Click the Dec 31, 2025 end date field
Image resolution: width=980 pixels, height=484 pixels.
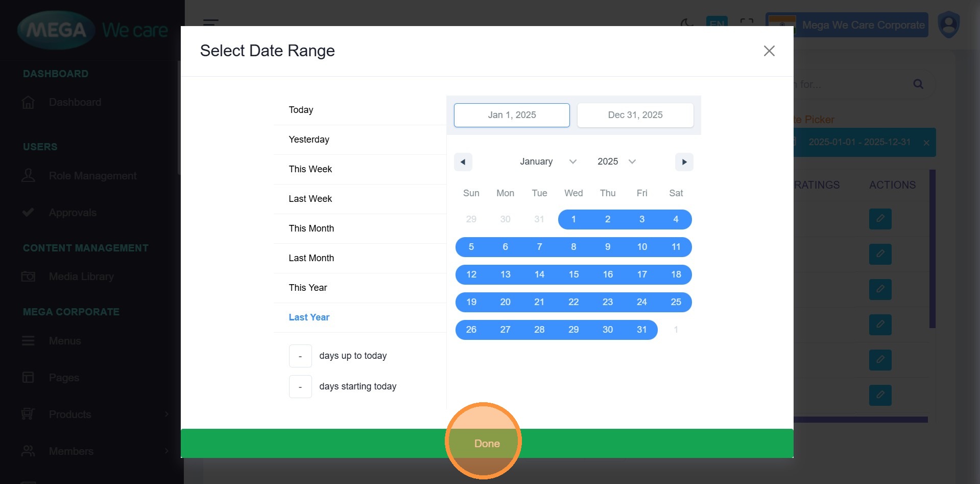point(635,115)
